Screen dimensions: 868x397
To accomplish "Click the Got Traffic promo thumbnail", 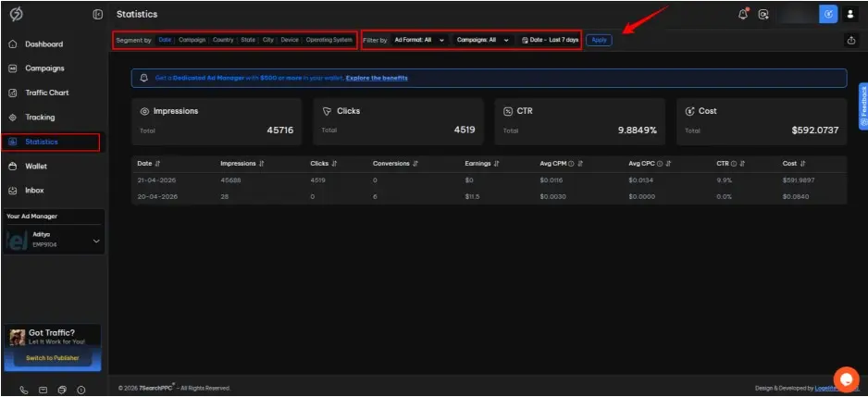I will [x=18, y=337].
